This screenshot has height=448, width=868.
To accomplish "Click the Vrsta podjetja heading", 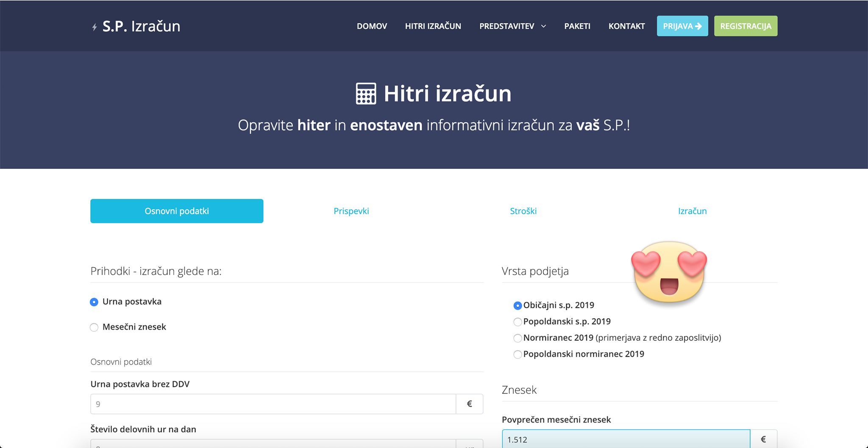I will 535,271.
